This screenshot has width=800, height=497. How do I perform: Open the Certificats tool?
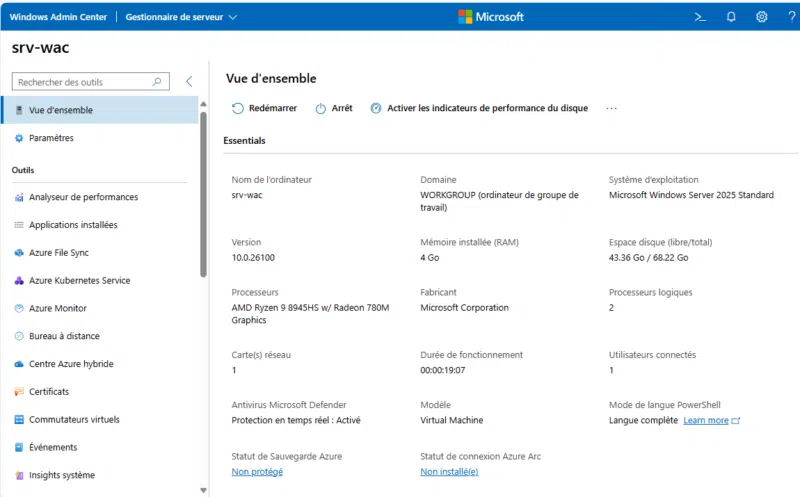coord(48,392)
